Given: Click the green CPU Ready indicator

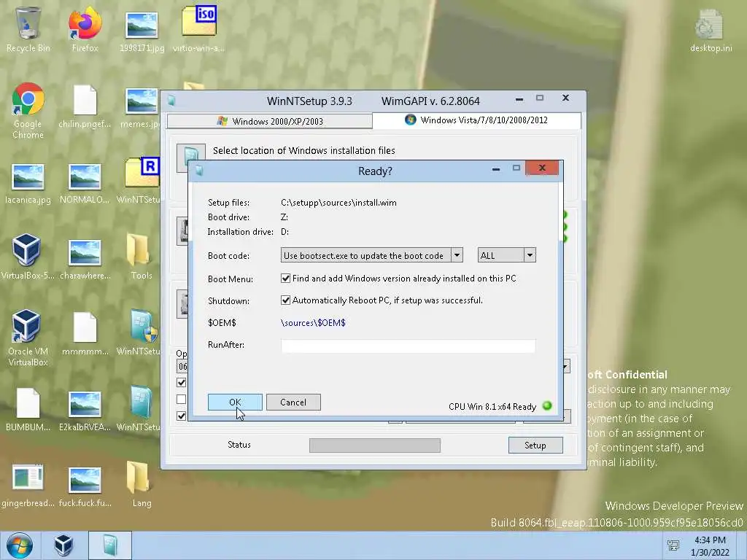Looking at the screenshot, I should pyautogui.click(x=547, y=405).
